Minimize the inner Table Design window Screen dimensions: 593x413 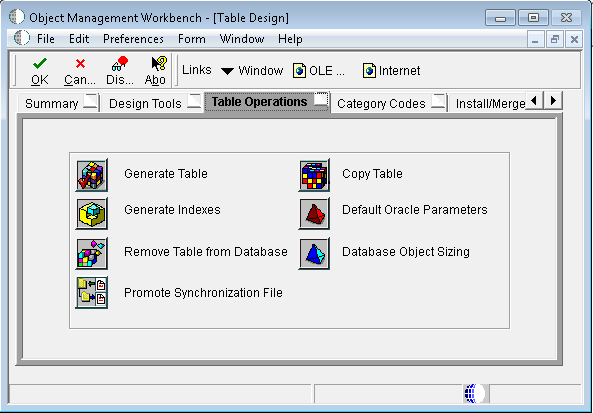(535, 39)
